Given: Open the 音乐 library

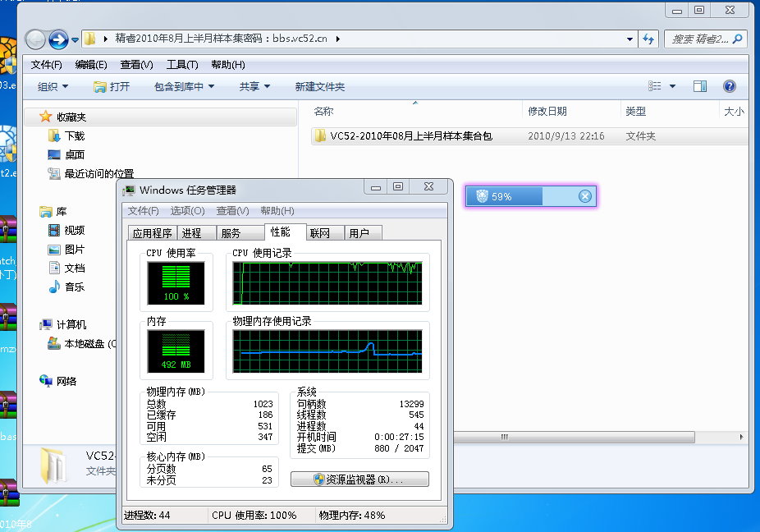Looking at the screenshot, I should 74,287.
